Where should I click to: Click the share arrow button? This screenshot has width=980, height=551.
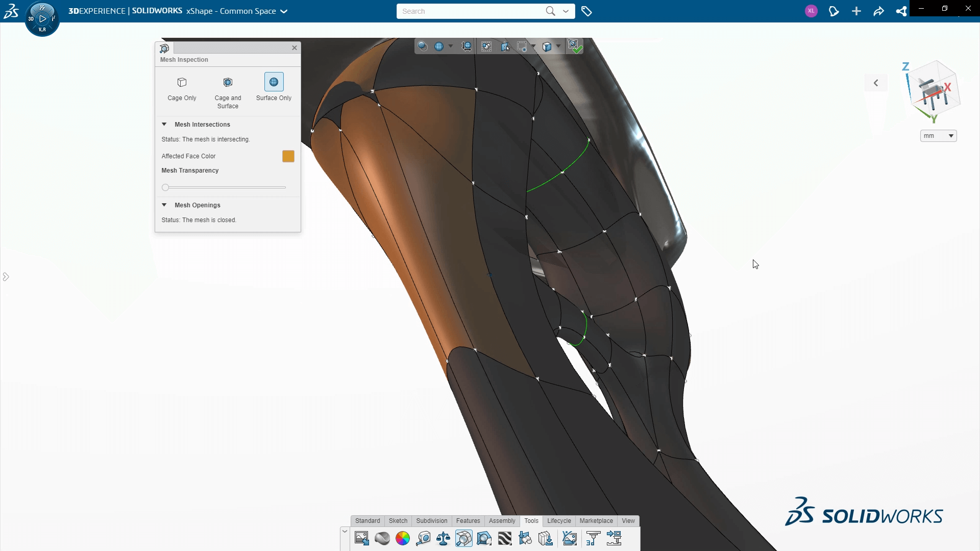878,11
